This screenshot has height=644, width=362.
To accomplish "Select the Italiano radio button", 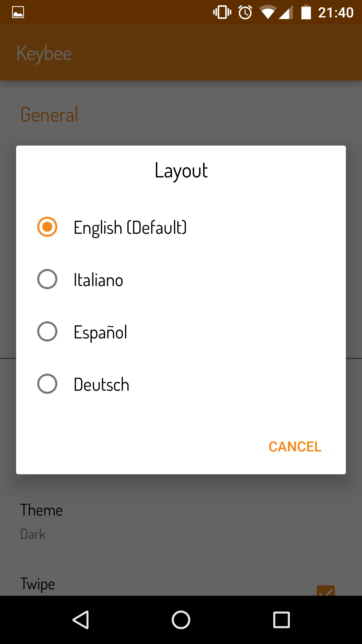I will (47, 279).
